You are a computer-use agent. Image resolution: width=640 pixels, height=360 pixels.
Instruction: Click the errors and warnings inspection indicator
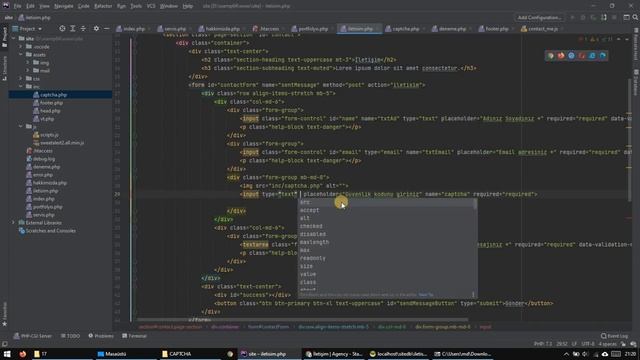(596, 39)
